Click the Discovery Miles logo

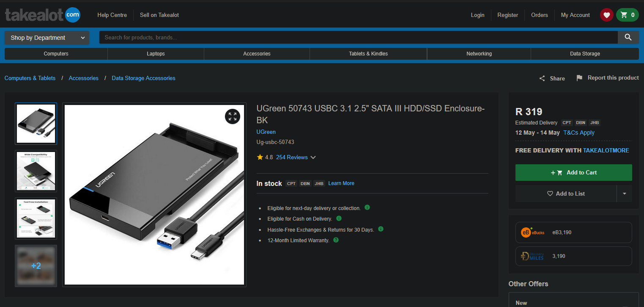pos(533,256)
